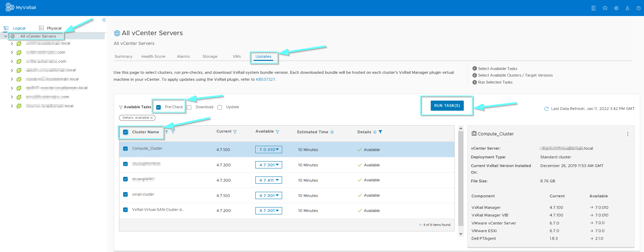Select the Updates tab
644x252 pixels.
263,56
